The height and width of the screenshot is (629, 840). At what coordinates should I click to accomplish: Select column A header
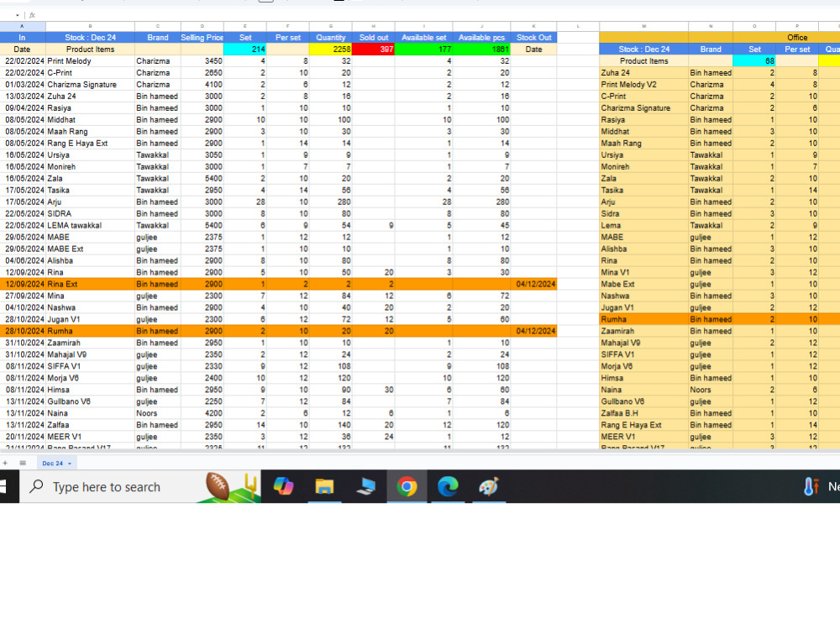click(x=23, y=26)
